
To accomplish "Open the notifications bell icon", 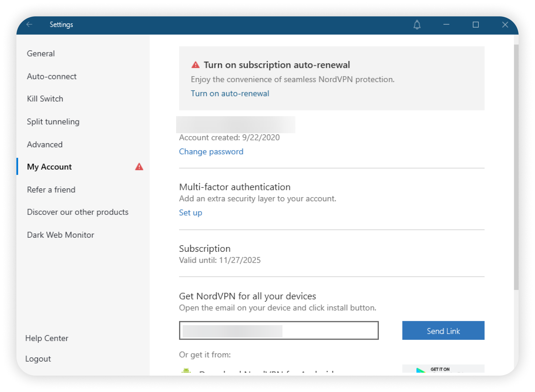I will click(417, 25).
